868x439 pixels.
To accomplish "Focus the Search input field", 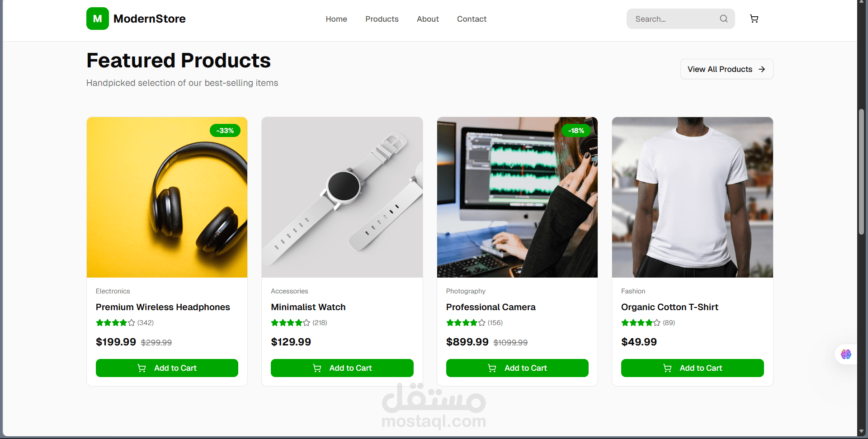I will [674, 19].
